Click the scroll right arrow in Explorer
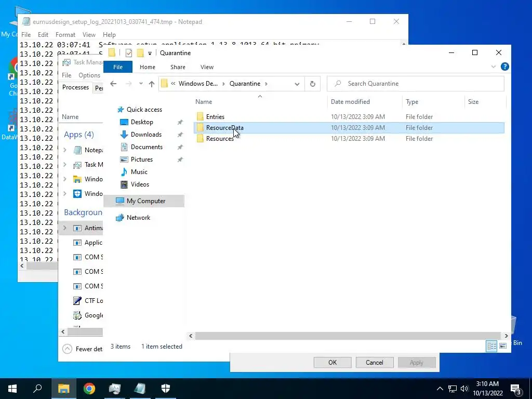Viewport: 532px width, 399px height. pos(506,336)
